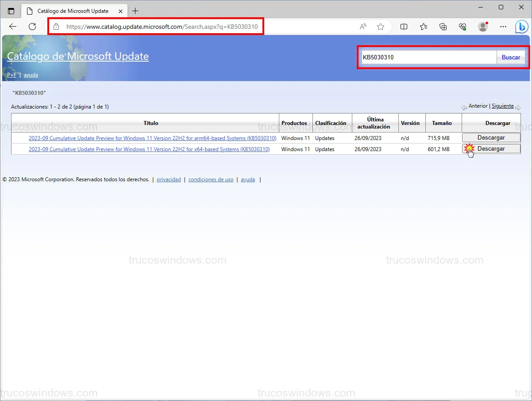
Task: Click the Read aloud icon
Action: coord(363,27)
